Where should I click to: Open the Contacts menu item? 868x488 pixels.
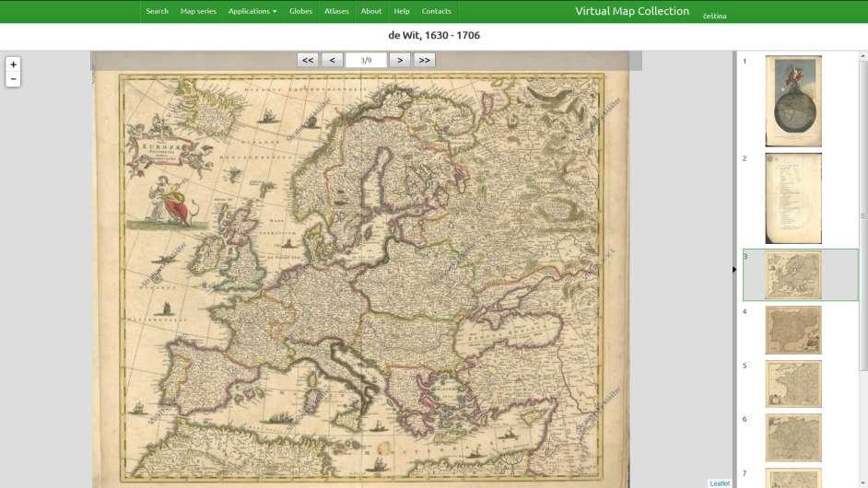tap(436, 11)
